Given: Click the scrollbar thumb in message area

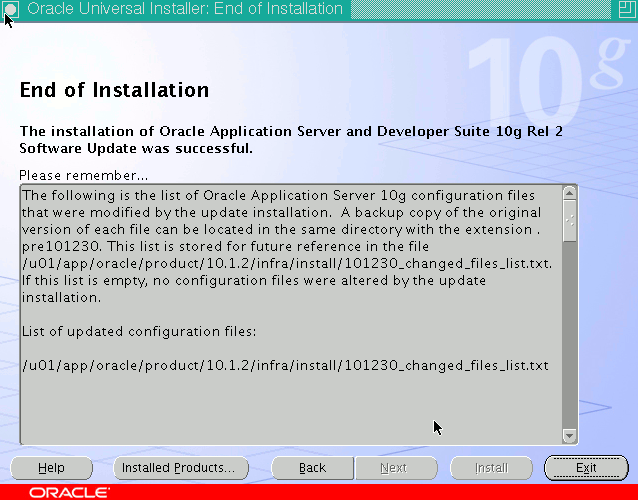Looking at the screenshot, I should coord(570,220).
